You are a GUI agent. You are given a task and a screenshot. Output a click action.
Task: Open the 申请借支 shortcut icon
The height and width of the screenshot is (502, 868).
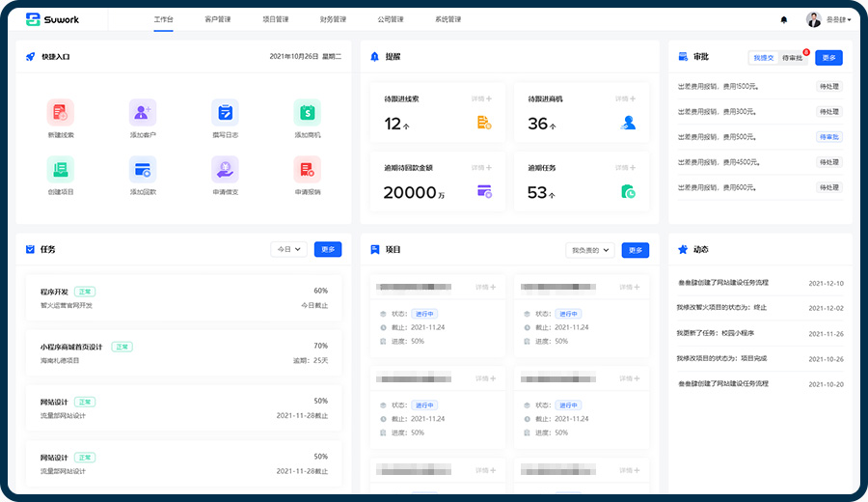click(225, 169)
